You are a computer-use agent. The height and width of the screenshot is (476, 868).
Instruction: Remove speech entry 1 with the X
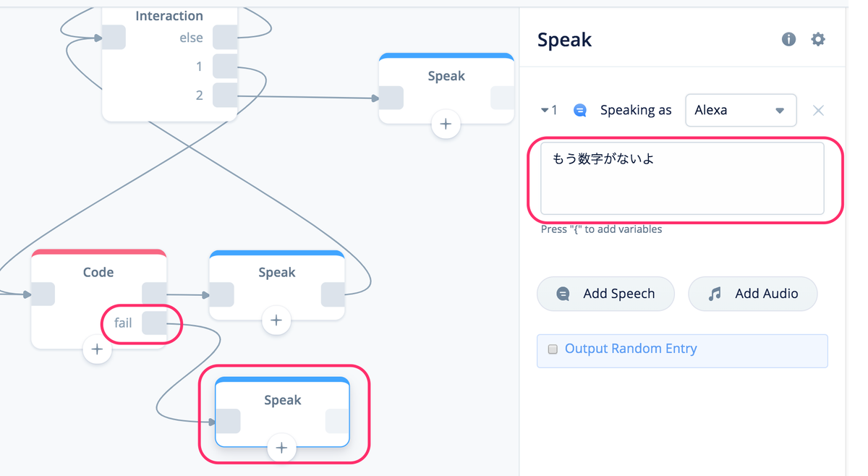coord(818,111)
